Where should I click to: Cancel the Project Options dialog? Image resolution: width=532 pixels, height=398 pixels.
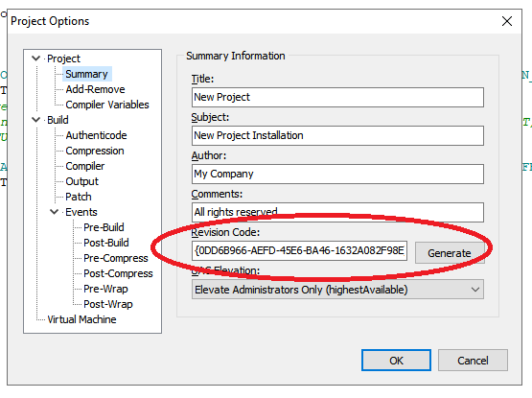pyautogui.click(x=473, y=360)
